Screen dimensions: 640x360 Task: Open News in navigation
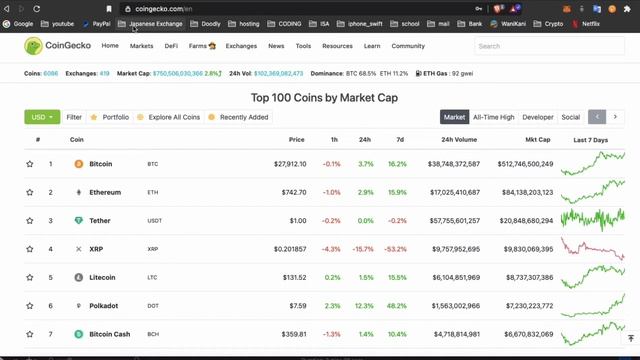276,46
